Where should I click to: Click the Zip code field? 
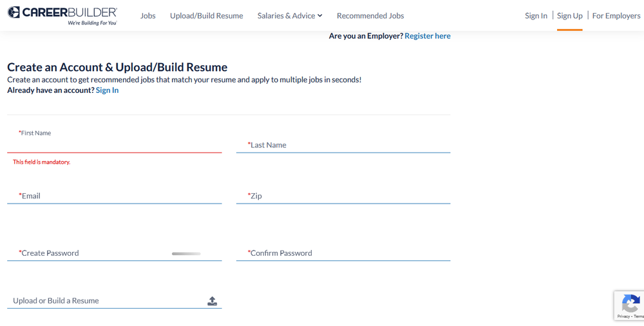[x=343, y=196]
